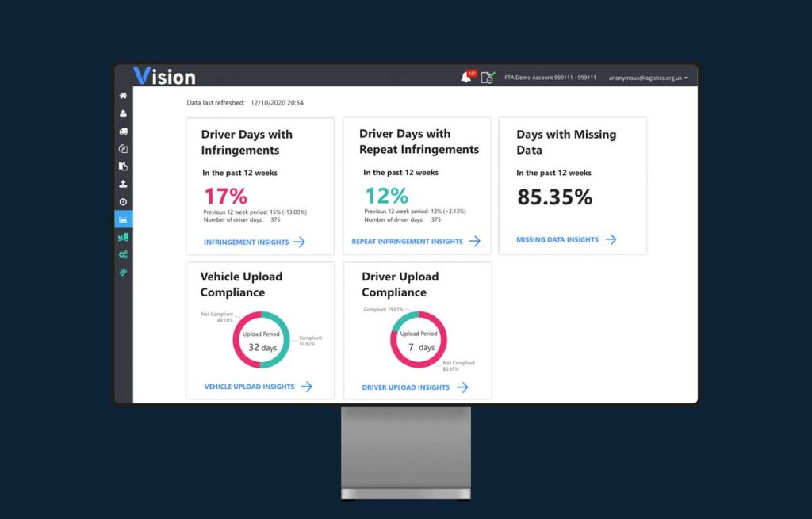Viewport: 812px width, 519px height.
Task: Click arrow beside Missing Data Insights
Action: (611, 239)
